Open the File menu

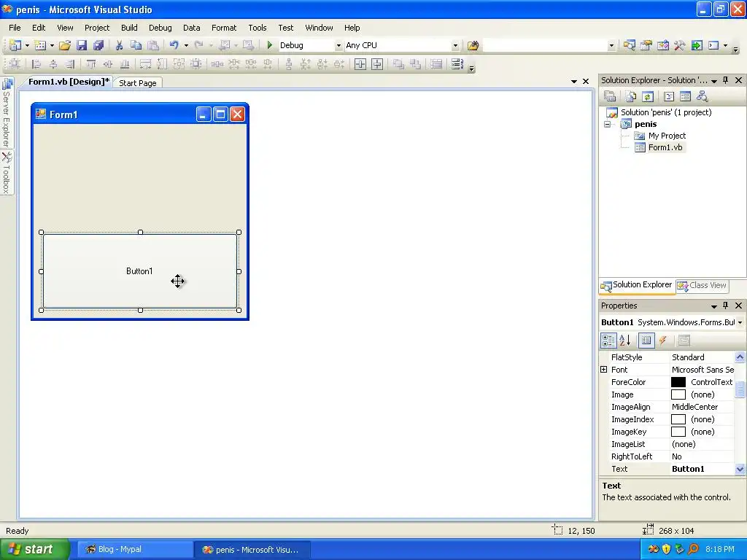point(15,28)
